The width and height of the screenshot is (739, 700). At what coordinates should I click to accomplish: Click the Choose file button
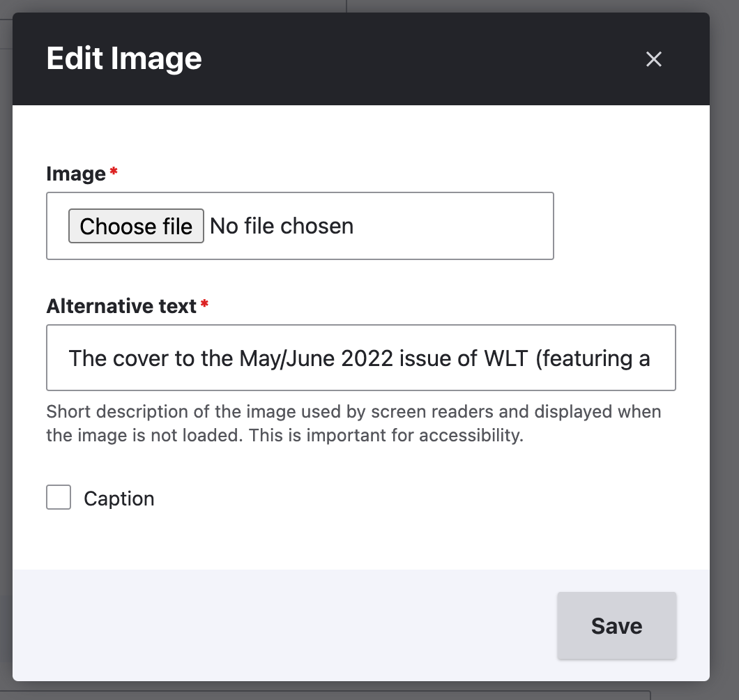click(x=136, y=226)
